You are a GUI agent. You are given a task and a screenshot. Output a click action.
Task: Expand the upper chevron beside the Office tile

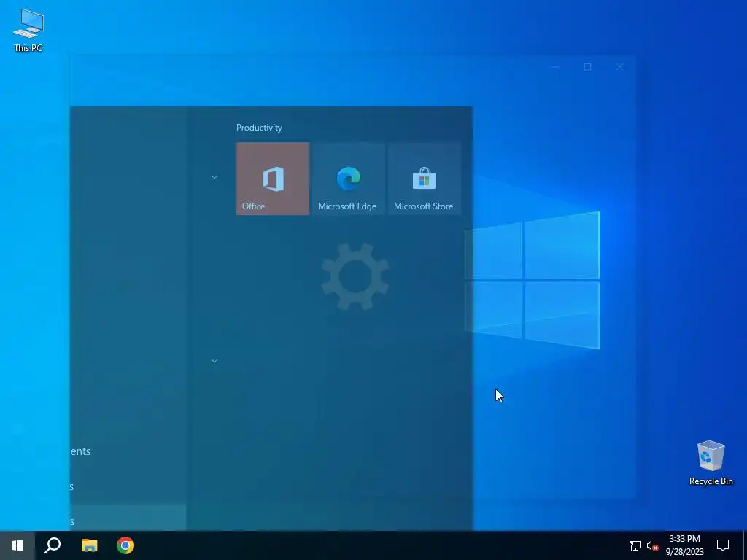[x=214, y=177]
